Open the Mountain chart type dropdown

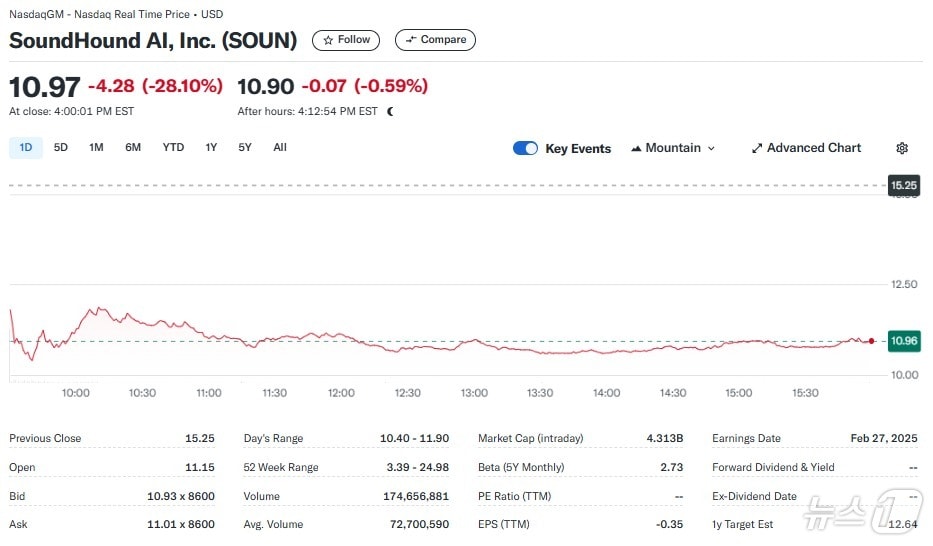pos(673,148)
